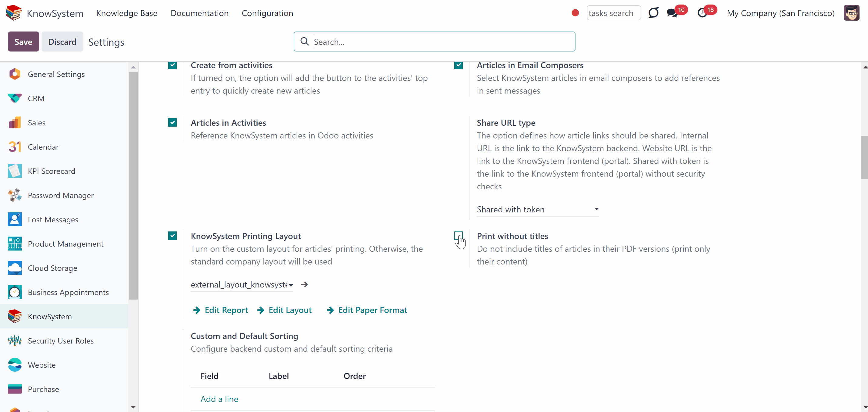Click the My Company (San Francisco) switcher
Screen dimensions: 868x412
(781, 13)
